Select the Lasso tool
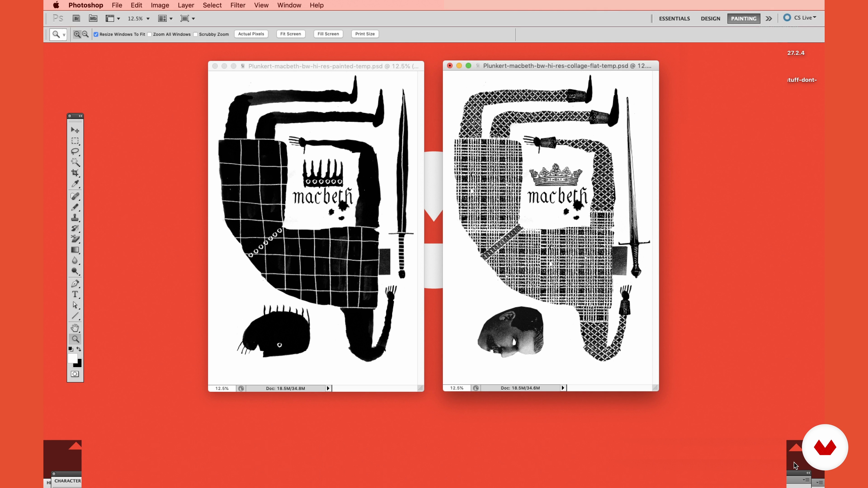The height and width of the screenshot is (488, 868). click(75, 152)
